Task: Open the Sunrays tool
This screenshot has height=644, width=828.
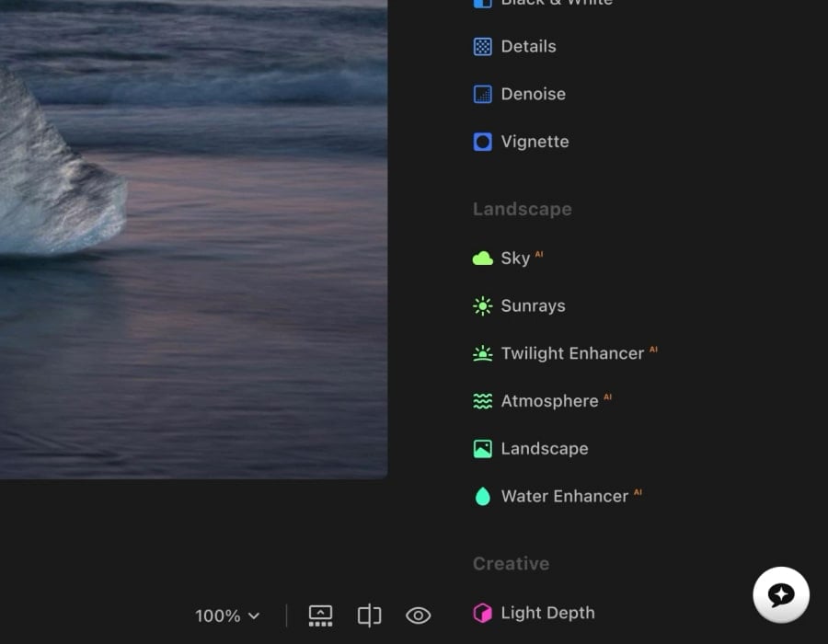Action: click(x=483, y=305)
